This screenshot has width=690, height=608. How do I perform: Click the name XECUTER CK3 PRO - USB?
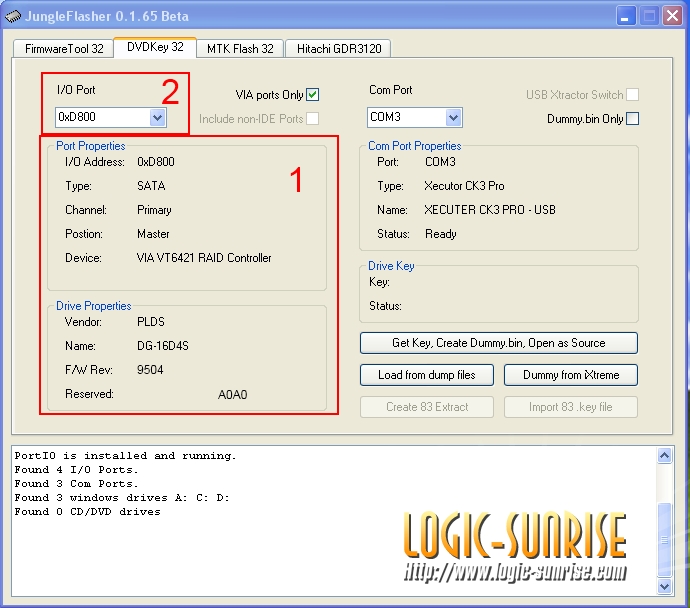[490, 210]
